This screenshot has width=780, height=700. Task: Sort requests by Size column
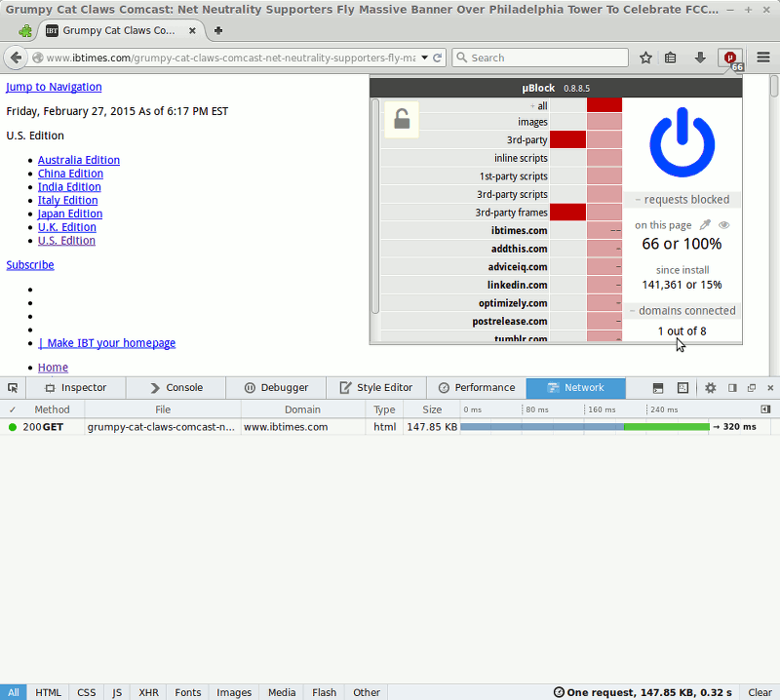(432, 409)
